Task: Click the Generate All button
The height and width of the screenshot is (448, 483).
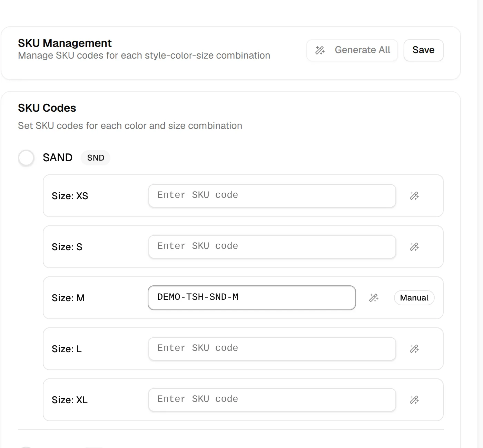Action: point(352,50)
